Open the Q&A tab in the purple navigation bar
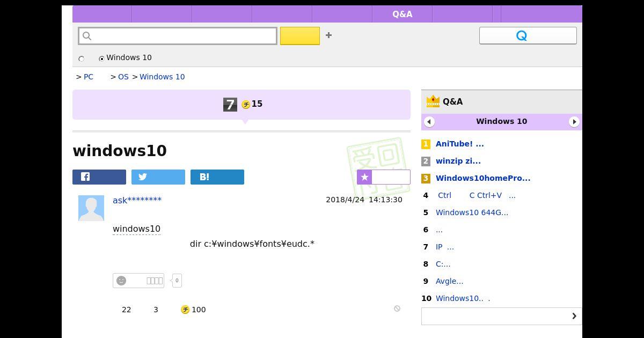The image size is (644, 338). click(x=402, y=14)
